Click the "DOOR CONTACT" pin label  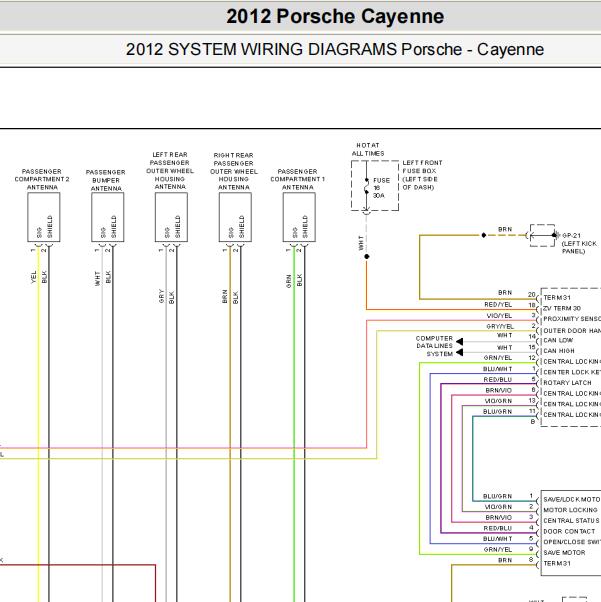[x=569, y=531]
